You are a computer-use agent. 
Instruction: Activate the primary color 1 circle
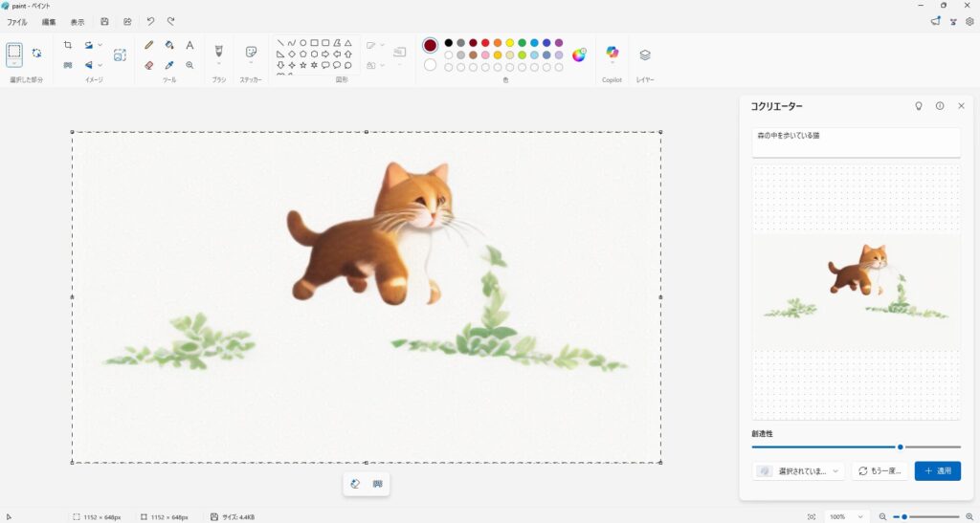(431, 45)
